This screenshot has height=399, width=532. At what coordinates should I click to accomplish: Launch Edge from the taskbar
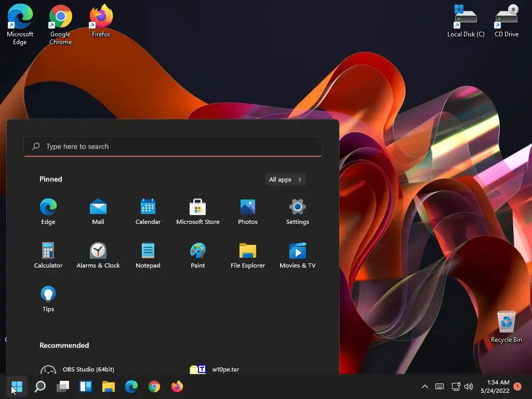(131, 387)
